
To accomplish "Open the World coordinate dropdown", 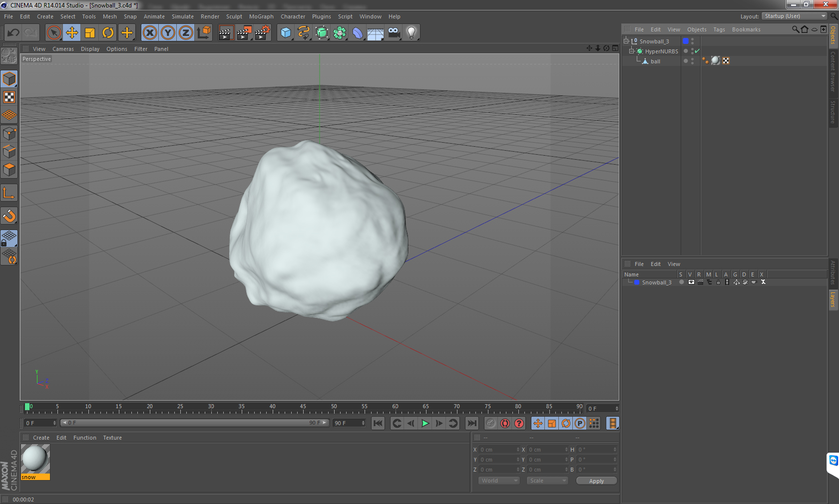I will pos(499,481).
